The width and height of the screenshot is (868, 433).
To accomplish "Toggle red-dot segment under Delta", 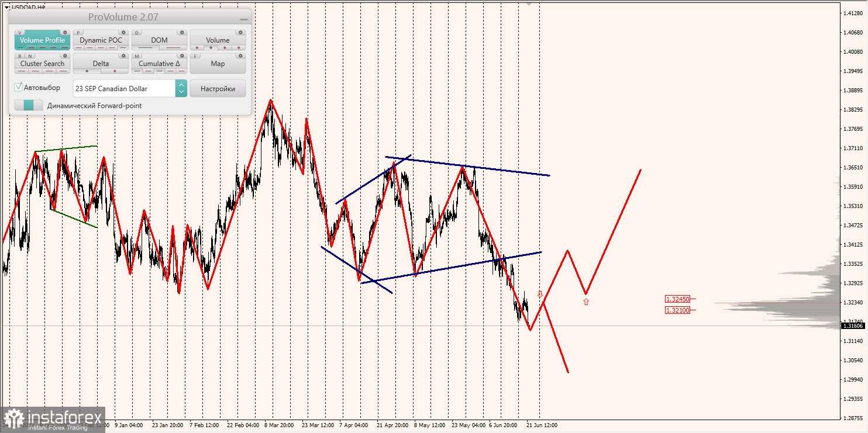I will pyautogui.click(x=115, y=71).
